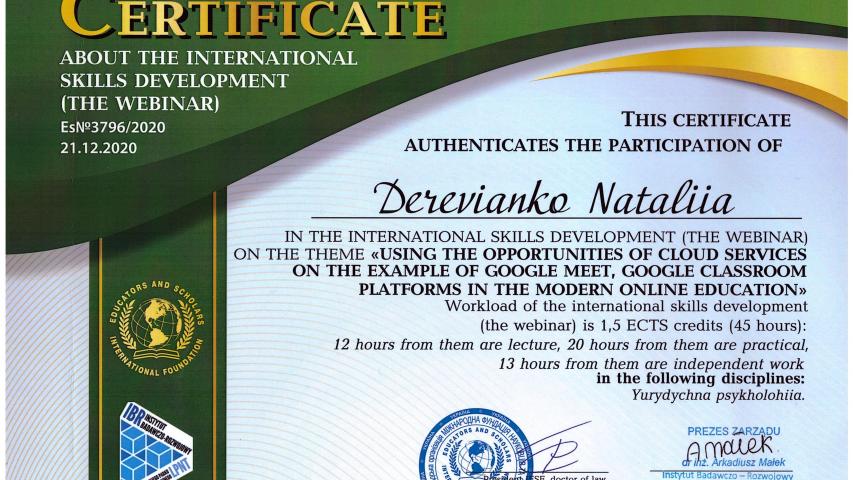
Task: Click the title 'PREZES ZARZĄDU'
Action: (734, 432)
